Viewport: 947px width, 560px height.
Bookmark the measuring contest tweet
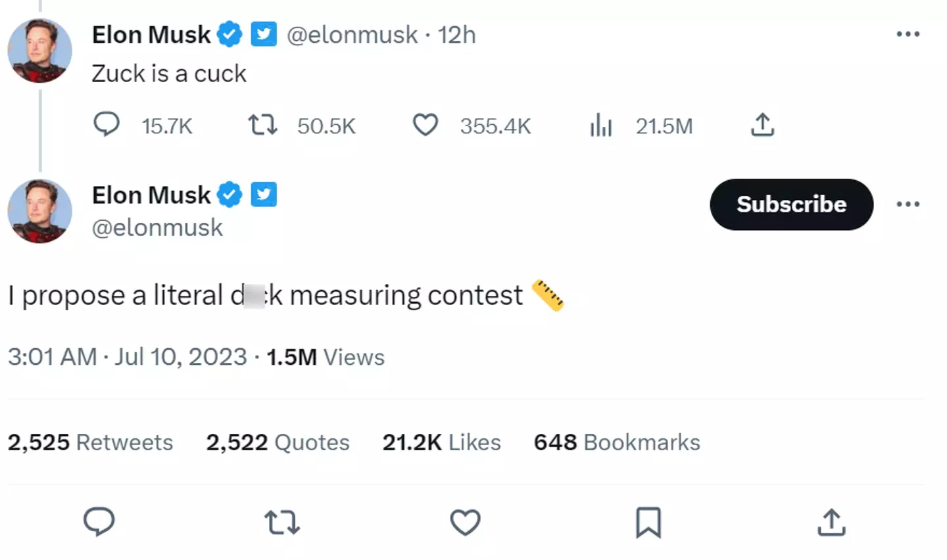pyautogui.click(x=648, y=523)
